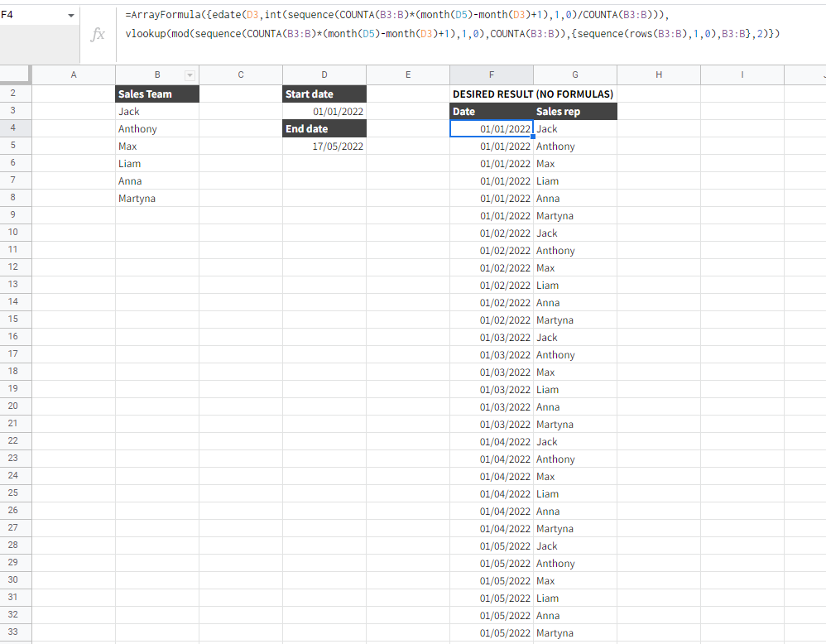Select end date value 17/05/2022
Viewport: 826px width, 644px height.
pos(324,146)
